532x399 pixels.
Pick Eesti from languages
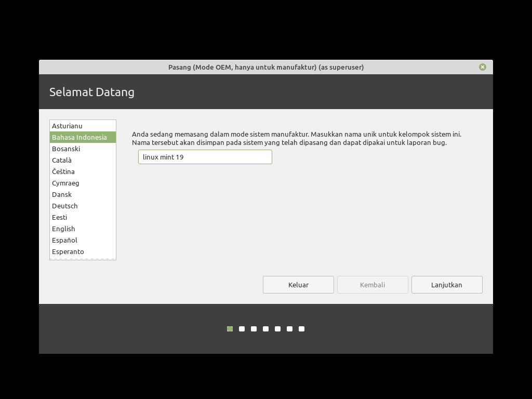click(83, 218)
